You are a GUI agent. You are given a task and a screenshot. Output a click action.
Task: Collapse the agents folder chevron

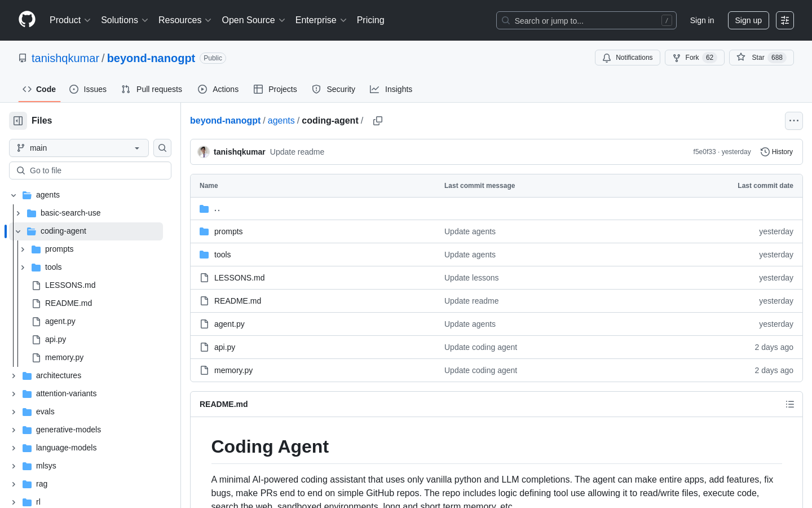14,195
